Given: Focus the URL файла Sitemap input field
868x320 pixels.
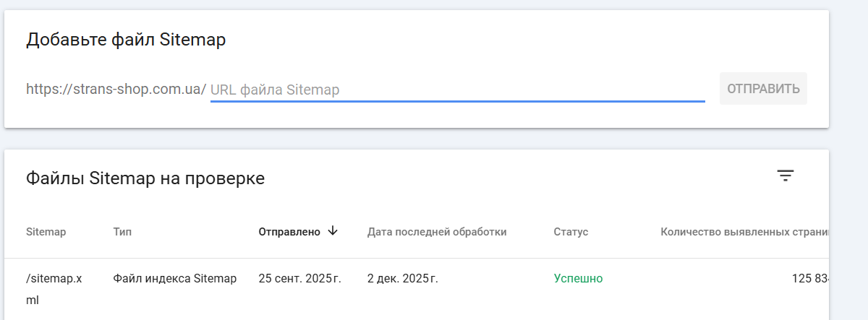Looking at the screenshot, I should coord(457,90).
